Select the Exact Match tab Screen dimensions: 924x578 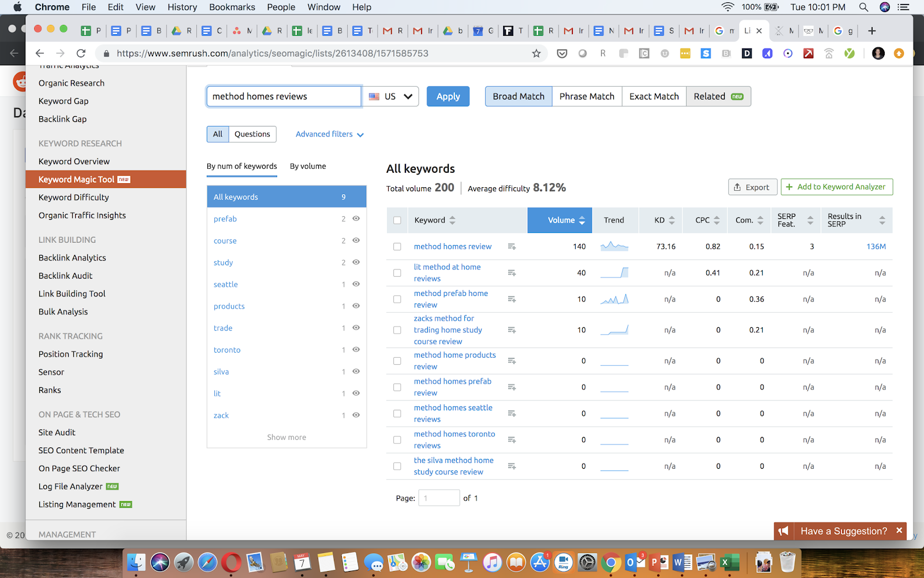654,97
